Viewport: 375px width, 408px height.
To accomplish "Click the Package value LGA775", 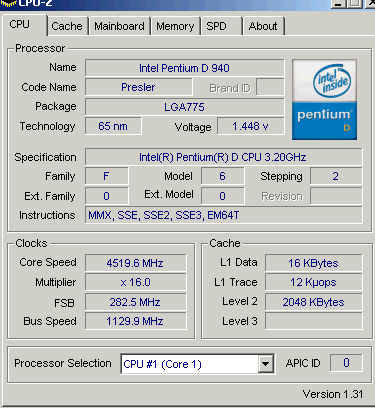I will click(x=185, y=107).
